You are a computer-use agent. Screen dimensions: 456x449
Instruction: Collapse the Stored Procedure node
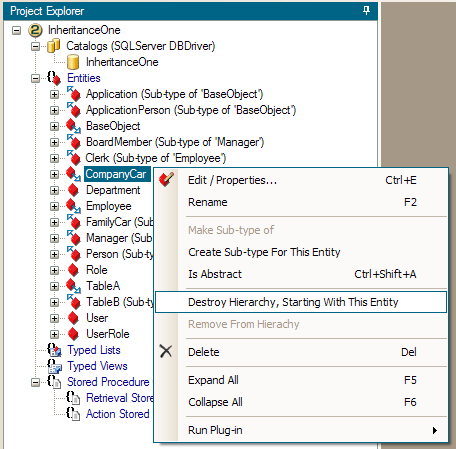[x=35, y=382]
